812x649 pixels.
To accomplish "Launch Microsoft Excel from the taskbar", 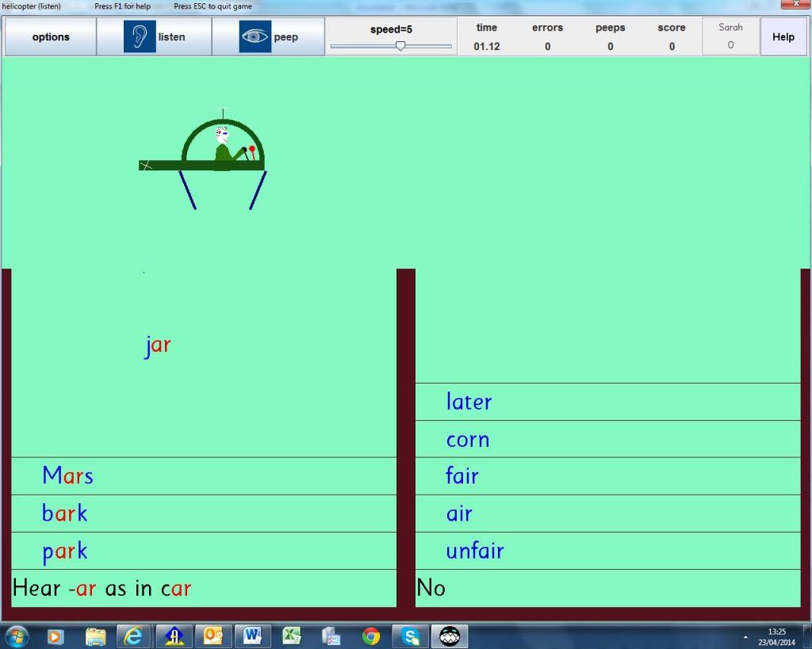I will [290, 636].
